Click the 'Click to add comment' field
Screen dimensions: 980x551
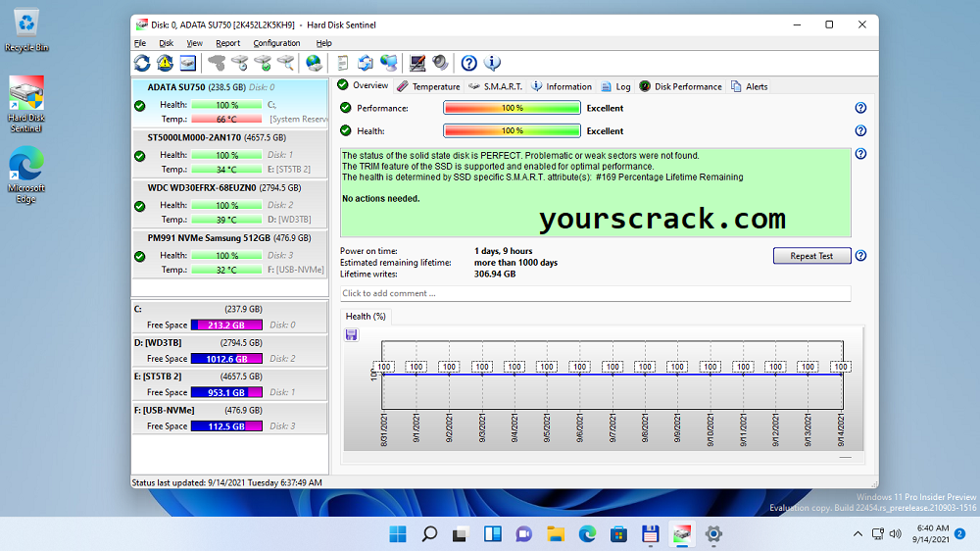pyautogui.click(x=595, y=293)
